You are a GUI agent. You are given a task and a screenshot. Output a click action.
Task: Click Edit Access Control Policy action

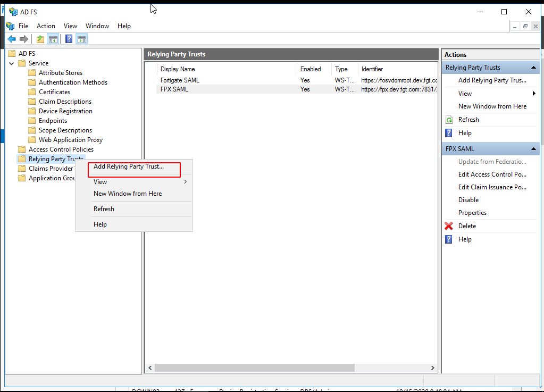492,174
